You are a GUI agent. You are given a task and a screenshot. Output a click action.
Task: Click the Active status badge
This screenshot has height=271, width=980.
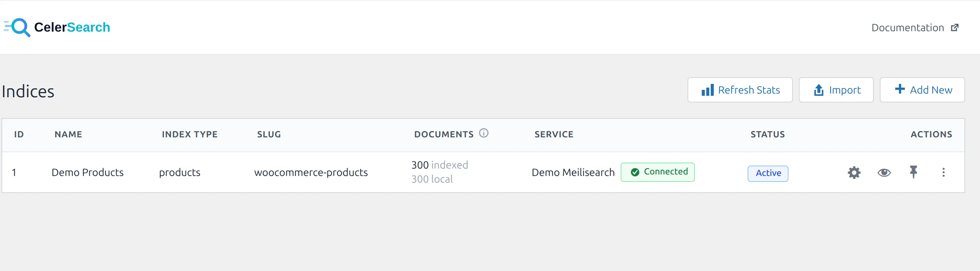(x=768, y=174)
